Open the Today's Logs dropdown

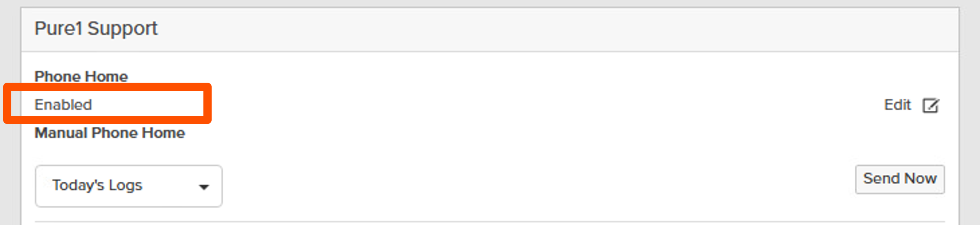tap(128, 186)
